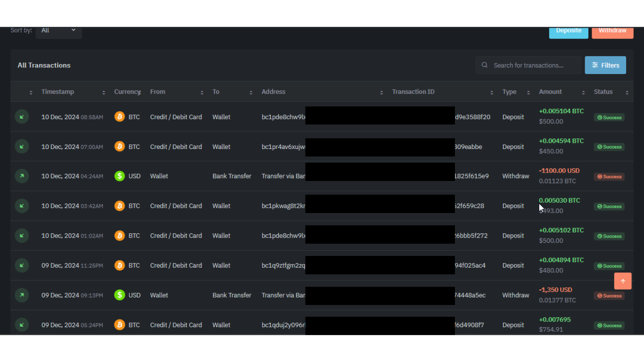Click the Bitcoin icon in the 07:00AM row
This screenshot has width=644, height=362.
tap(120, 147)
